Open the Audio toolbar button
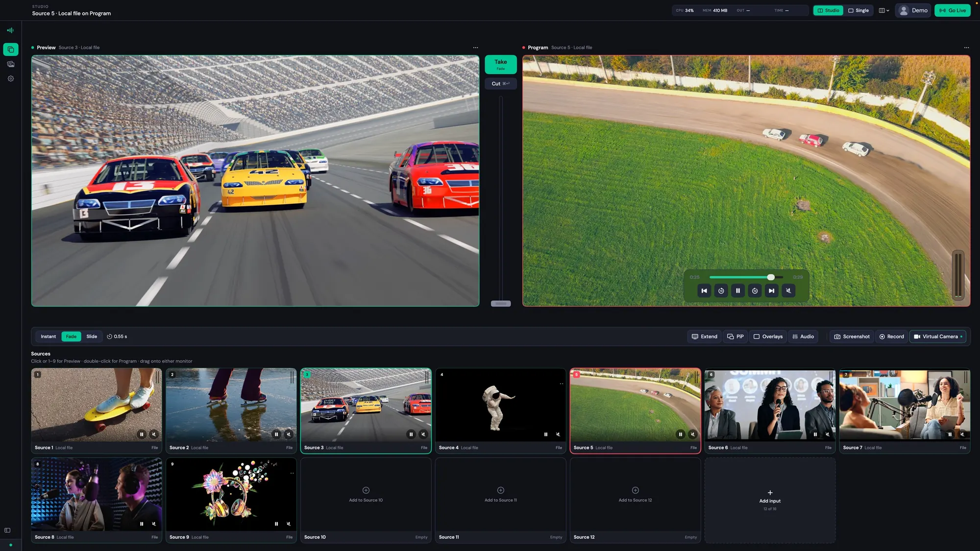The height and width of the screenshot is (551, 980). click(803, 336)
